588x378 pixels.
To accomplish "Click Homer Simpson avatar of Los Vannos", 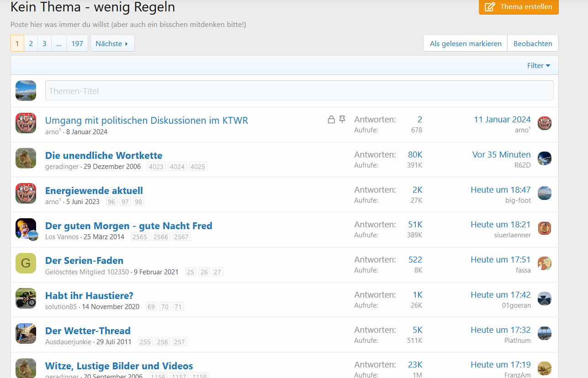I will 25,228.
